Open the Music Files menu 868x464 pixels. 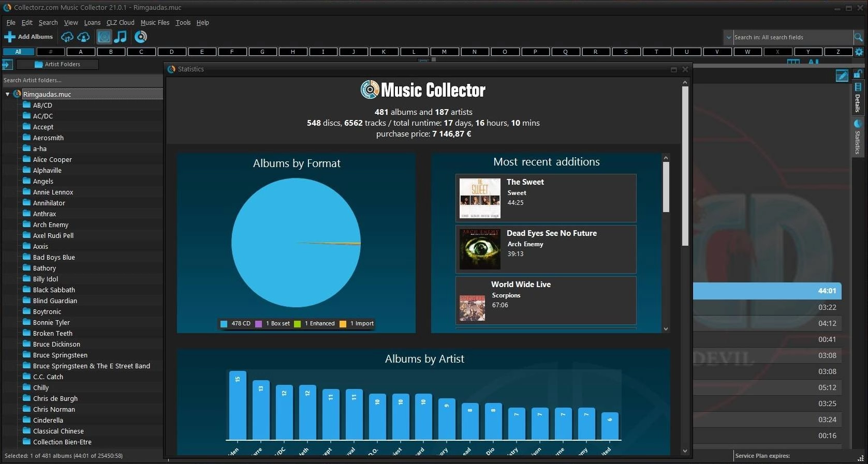tap(155, 23)
